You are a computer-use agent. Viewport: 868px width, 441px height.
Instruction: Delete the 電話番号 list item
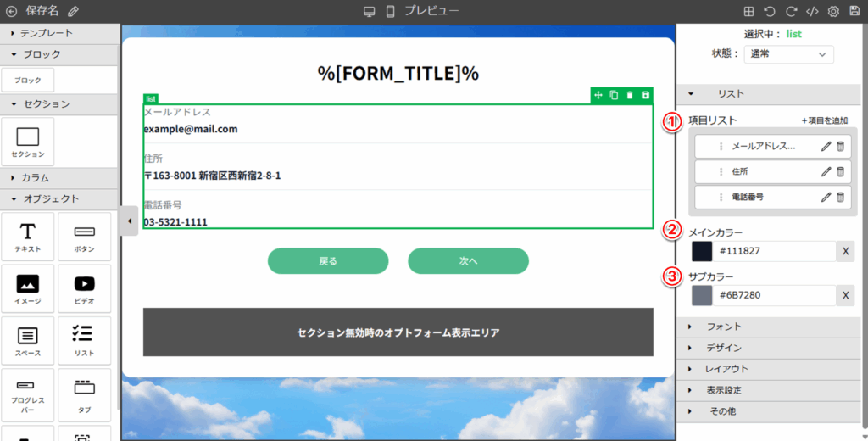[840, 198]
